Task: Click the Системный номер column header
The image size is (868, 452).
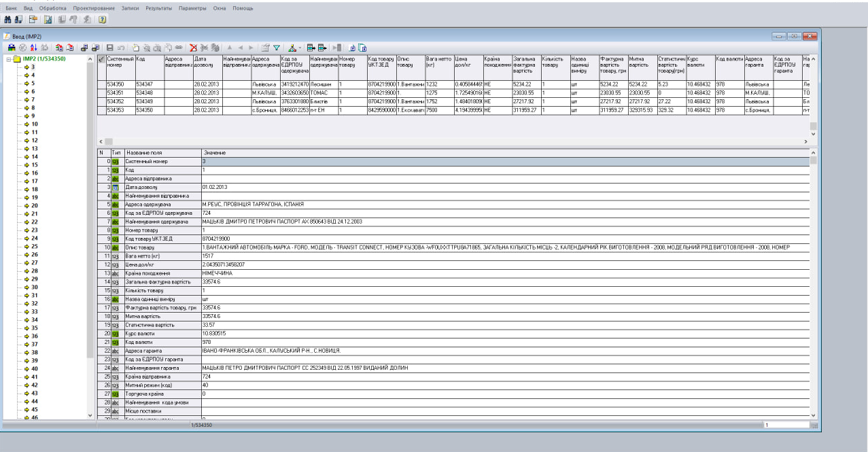Action: tap(120, 67)
